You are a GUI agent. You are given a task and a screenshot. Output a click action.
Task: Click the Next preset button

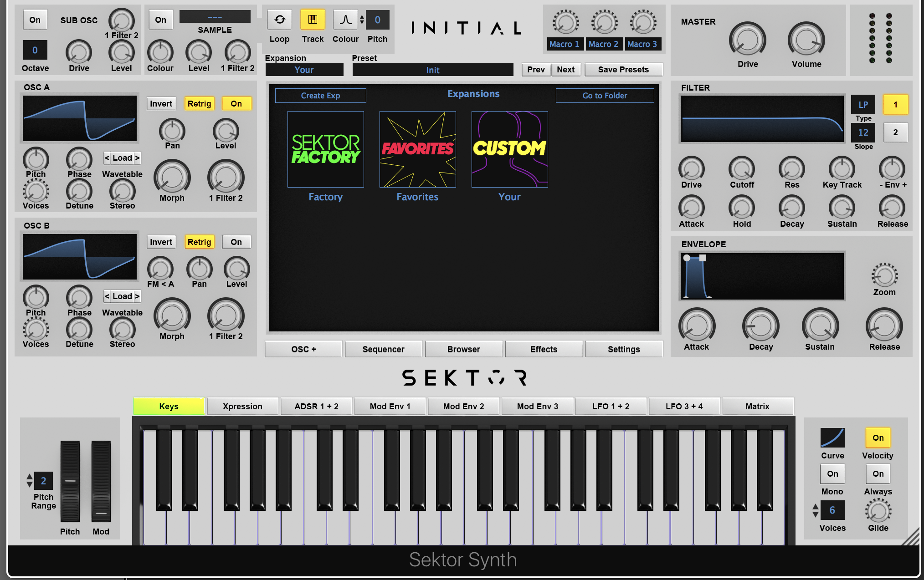pyautogui.click(x=565, y=70)
